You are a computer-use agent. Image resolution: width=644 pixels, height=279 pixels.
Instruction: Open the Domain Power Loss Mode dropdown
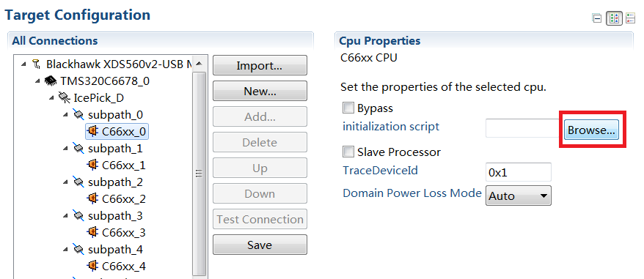click(519, 196)
